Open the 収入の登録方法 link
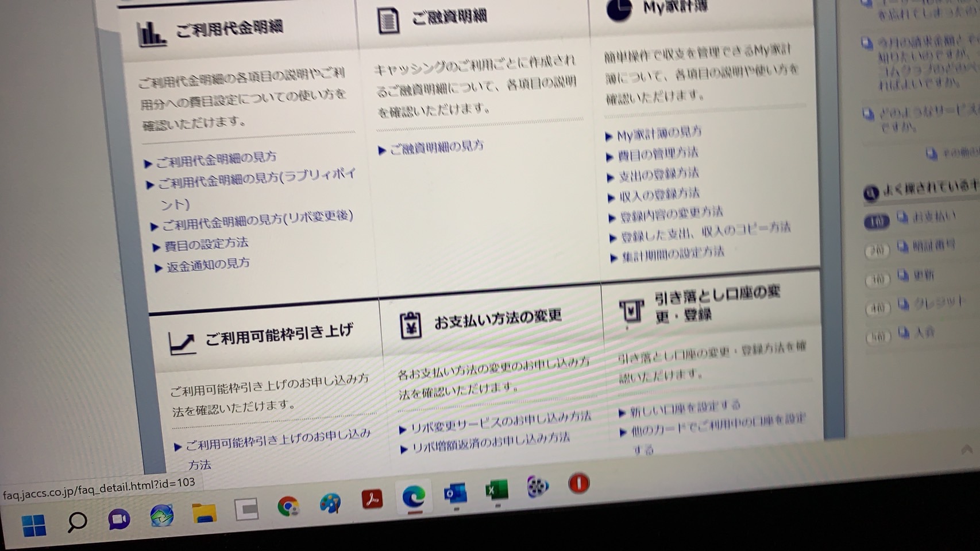 (660, 195)
